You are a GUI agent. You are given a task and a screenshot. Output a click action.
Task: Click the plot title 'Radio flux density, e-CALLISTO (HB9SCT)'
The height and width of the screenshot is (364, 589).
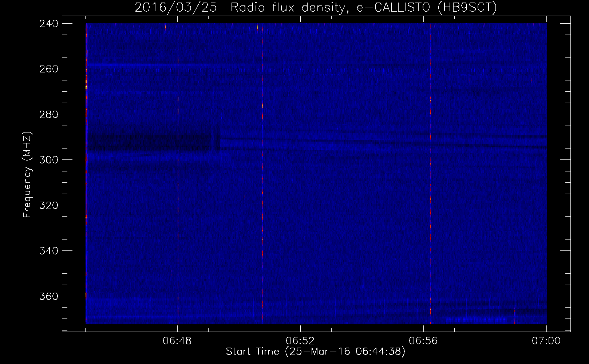364,7
